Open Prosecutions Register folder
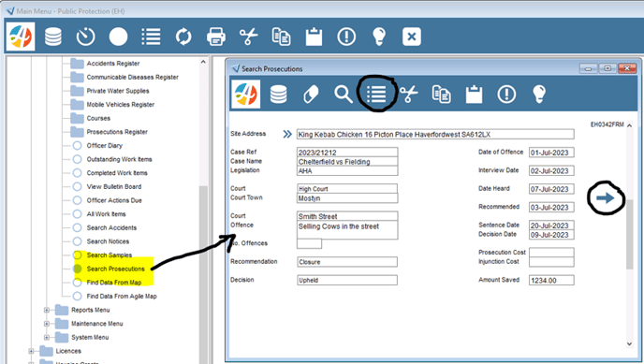The width and height of the screenshot is (644, 364). (x=117, y=132)
